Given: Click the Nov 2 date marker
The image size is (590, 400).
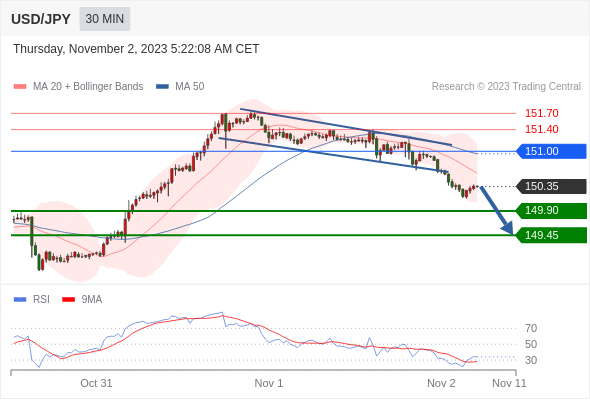Looking at the screenshot, I should point(441,383).
